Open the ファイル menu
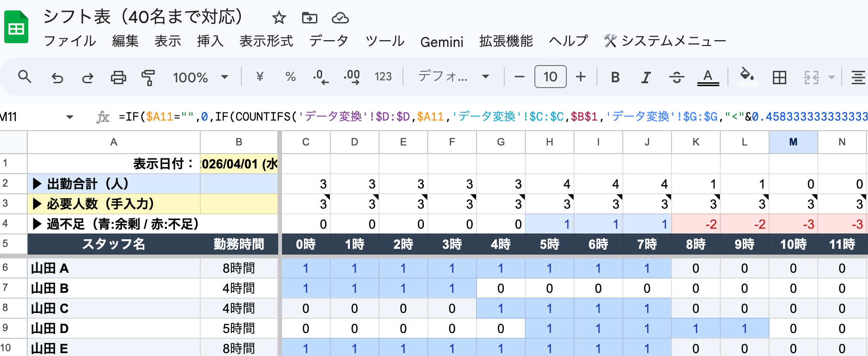The width and height of the screenshot is (868, 356). [x=70, y=41]
